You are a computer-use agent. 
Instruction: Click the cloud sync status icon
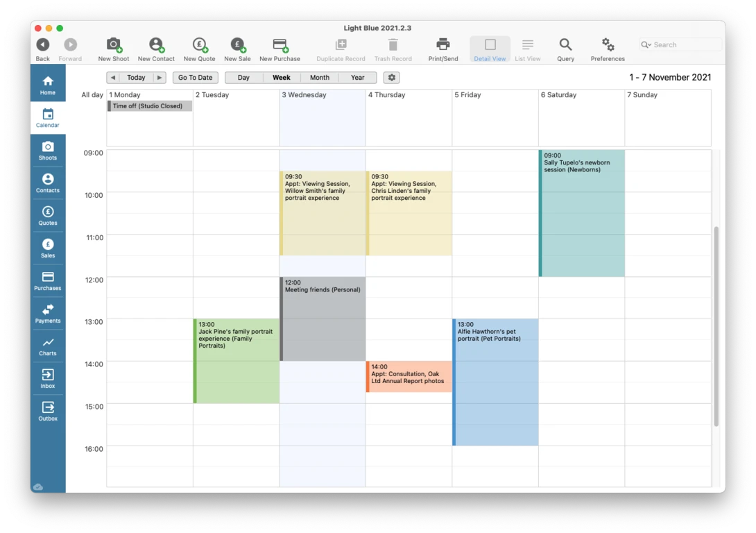[x=38, y=487]
